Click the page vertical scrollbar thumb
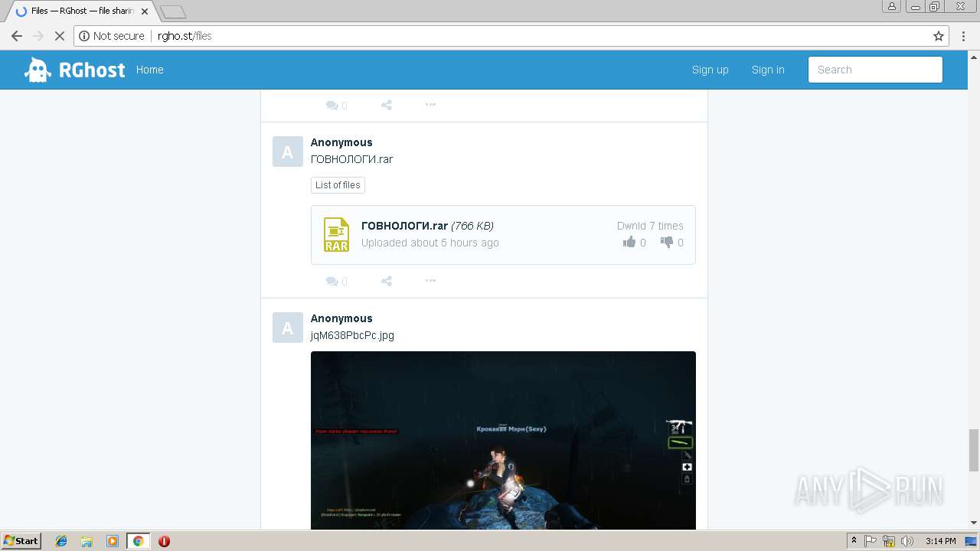This screenshot has height=551, width=980. (974, 450)
